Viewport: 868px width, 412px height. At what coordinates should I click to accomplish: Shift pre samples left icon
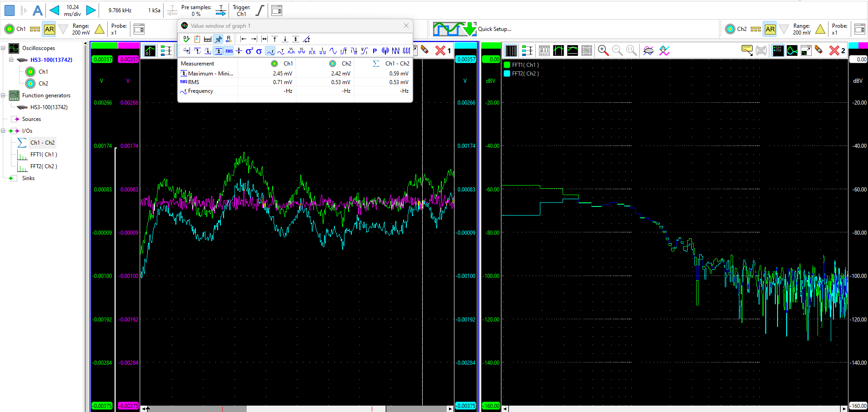click(172, 10)
